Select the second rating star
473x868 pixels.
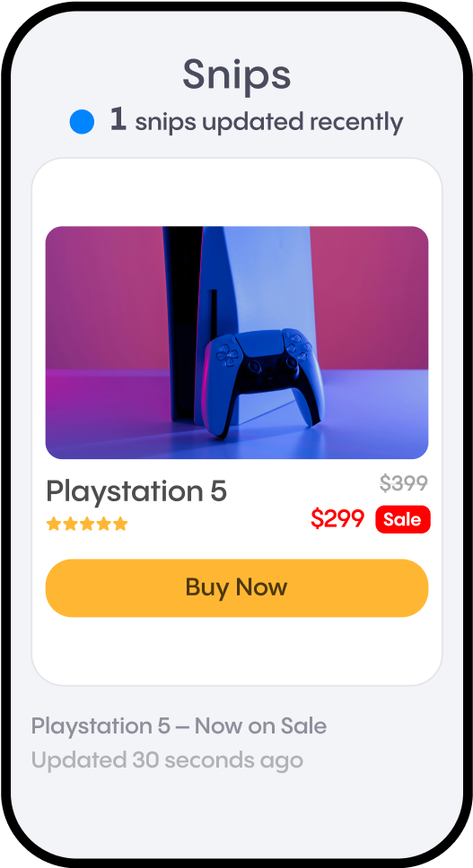pos(70,524)
